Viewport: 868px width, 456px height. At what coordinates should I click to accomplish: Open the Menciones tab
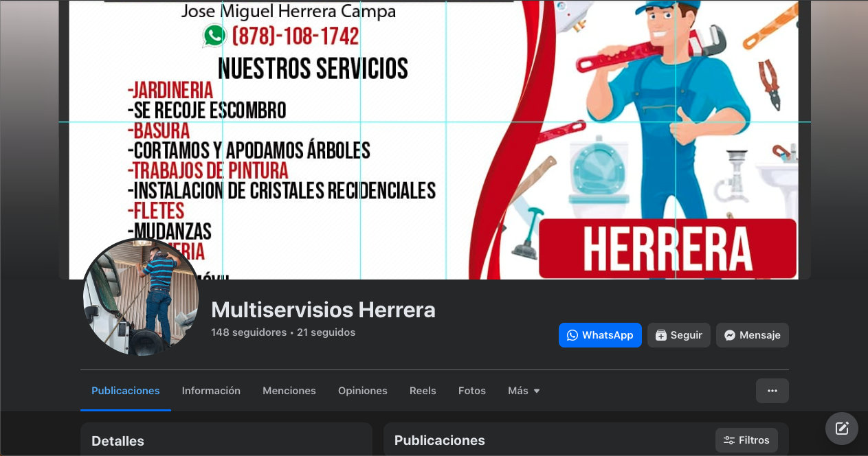point(289,390)
